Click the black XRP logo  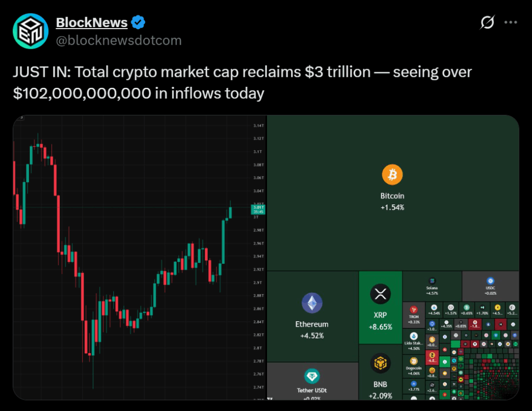380,294
